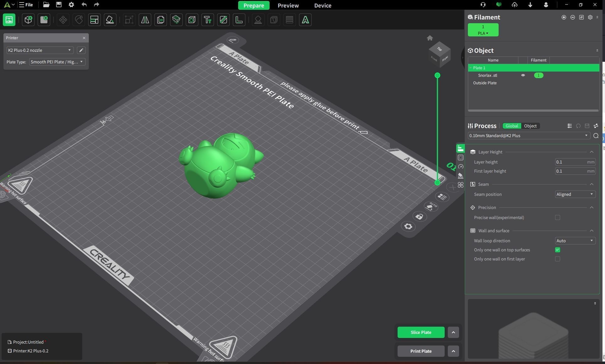Switch process scope to Object
605x364 pixels.
(530, 126)
